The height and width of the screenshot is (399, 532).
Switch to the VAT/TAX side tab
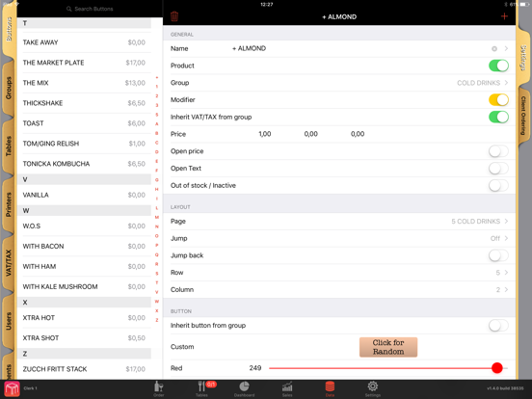pos(9,263)
